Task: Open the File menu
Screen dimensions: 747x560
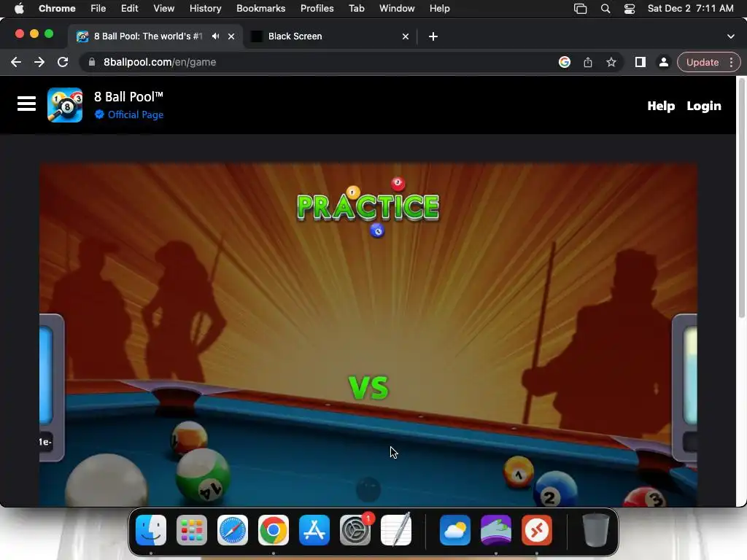Action: coord(98,8)
